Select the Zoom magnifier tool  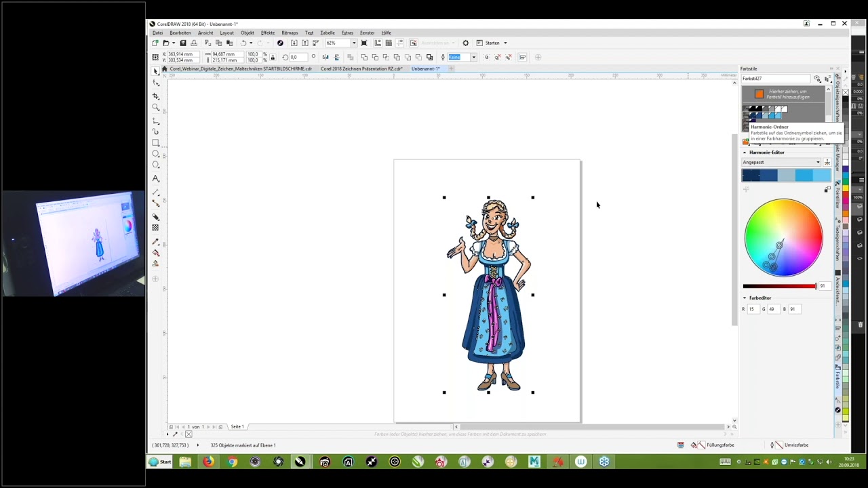[155, 107]
